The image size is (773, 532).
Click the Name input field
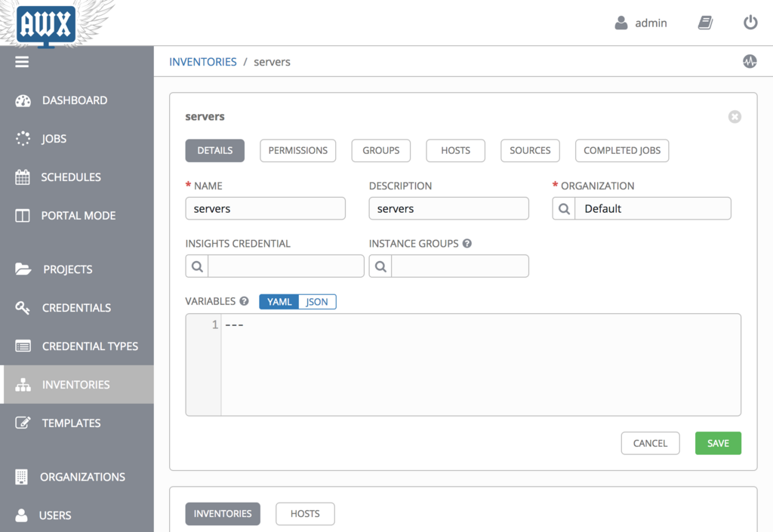(265, 209)
